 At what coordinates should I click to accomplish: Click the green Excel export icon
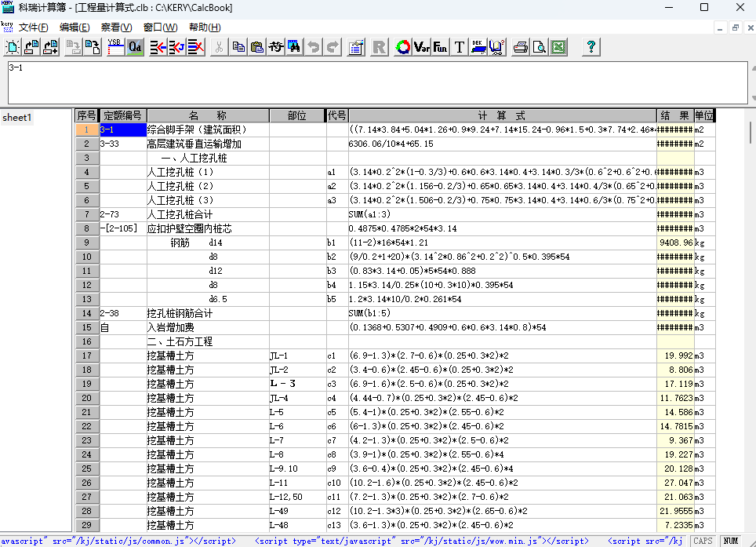[x=558, y=47]
